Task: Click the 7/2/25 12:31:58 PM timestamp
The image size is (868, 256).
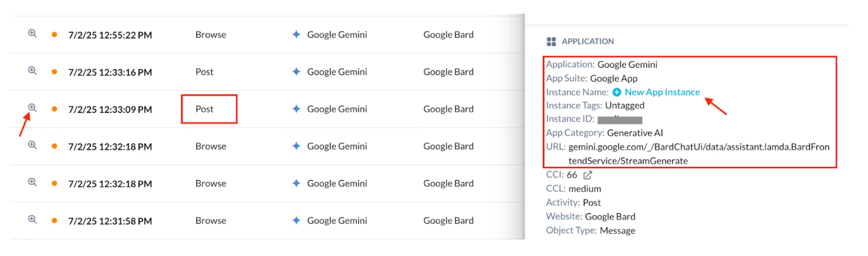Action: [x=110, y=221]
